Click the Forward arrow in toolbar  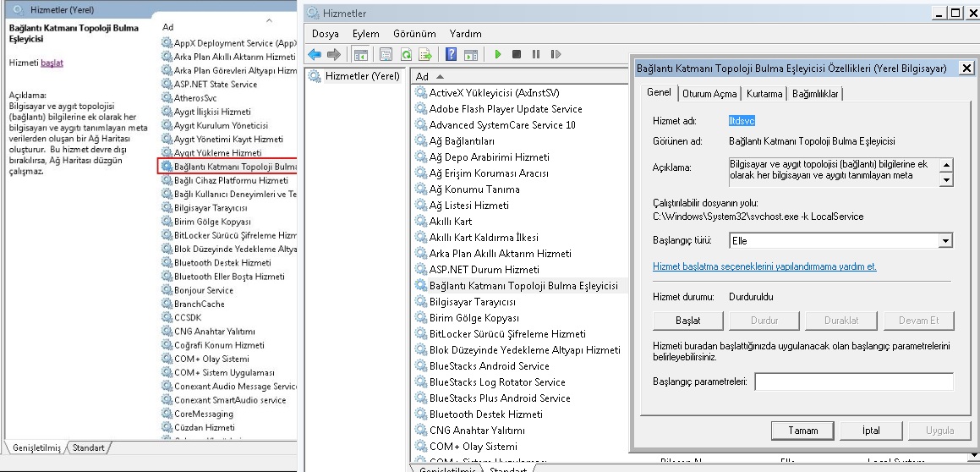click(x=333, y=55)
